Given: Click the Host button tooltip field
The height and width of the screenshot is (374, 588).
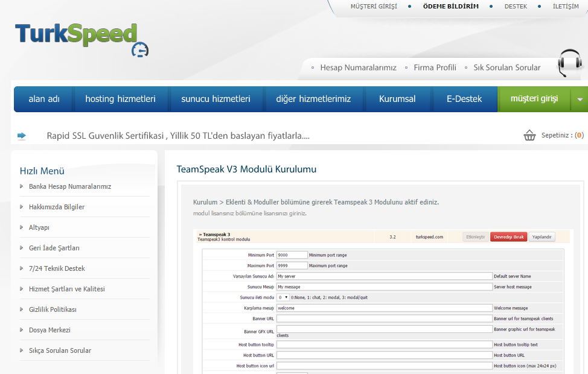Looking at the screenshot, I should [x=385, y=344].
